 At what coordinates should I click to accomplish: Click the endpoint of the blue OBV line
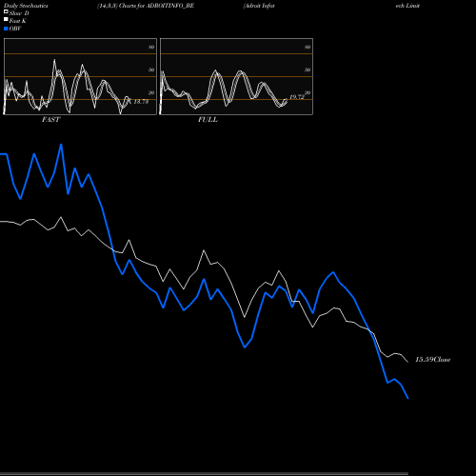coord(408,398)
